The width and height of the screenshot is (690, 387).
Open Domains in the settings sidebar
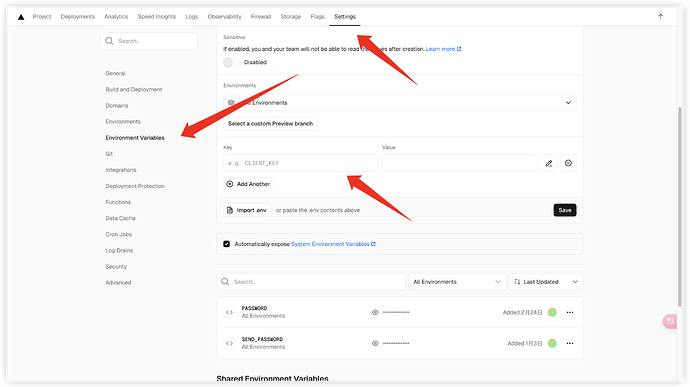click(x=117, y=106)
